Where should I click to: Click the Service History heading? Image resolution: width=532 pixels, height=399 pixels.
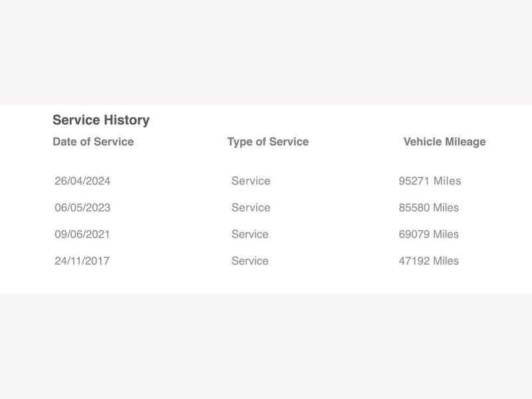coord(101,120)
